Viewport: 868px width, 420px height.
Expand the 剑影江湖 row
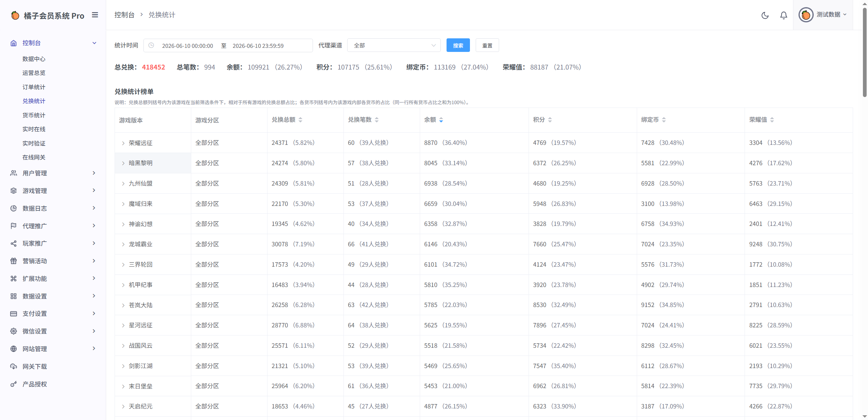(x=123, y=366)
